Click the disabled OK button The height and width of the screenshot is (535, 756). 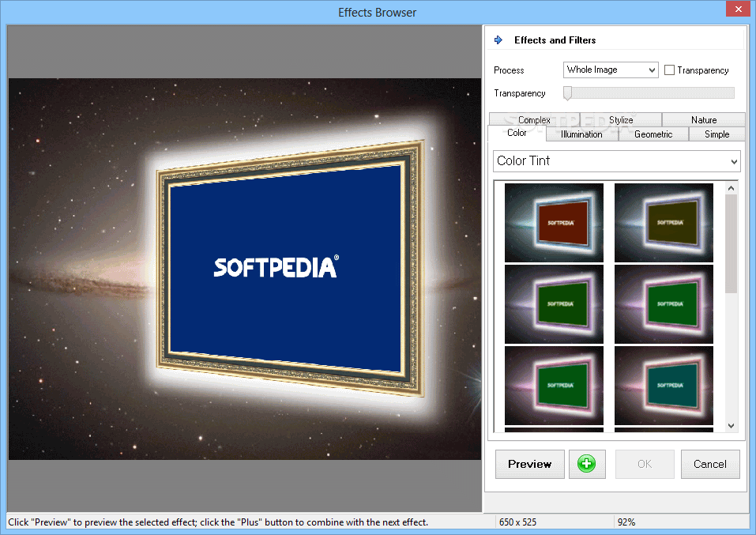coord(645,464)
